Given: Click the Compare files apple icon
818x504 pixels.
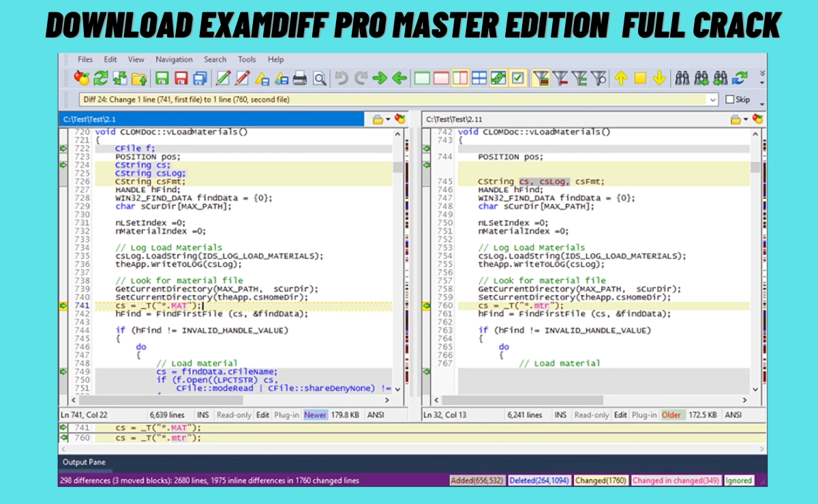Looking at the screenshot, I should tap(82, 78).
